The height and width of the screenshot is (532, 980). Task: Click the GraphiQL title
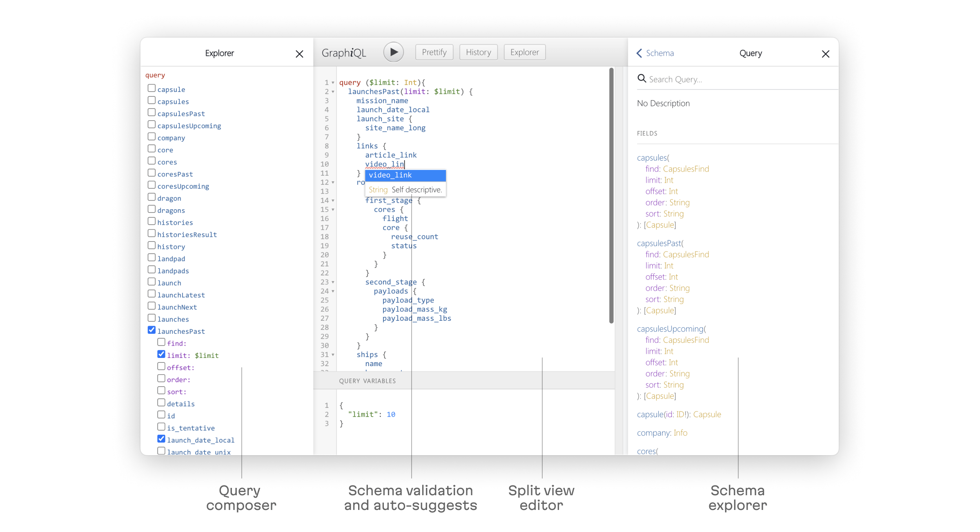[x=344, y=53]
